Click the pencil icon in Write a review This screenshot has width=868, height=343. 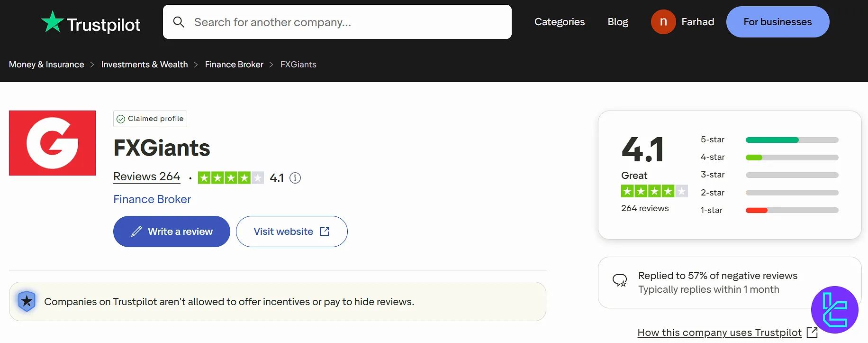[x=136, y=232]
